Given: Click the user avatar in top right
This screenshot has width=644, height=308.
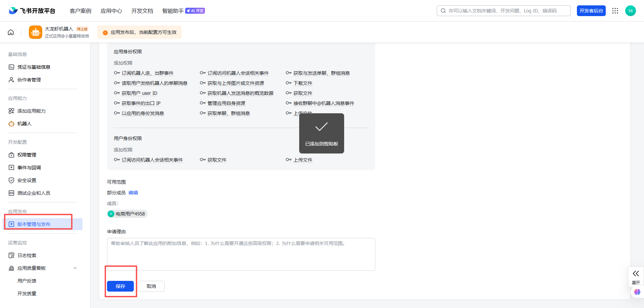Looking at the screenshot, I should [630, 11].
